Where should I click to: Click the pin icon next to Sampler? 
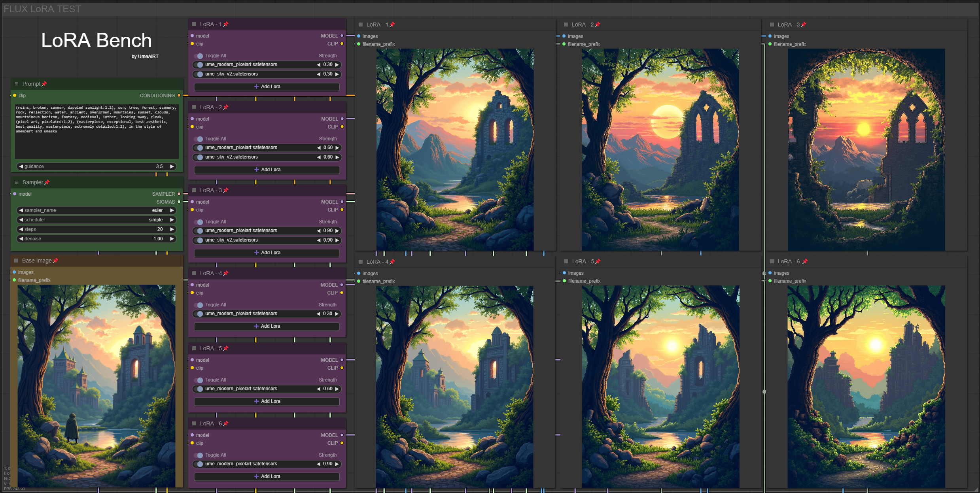(47, 182)
